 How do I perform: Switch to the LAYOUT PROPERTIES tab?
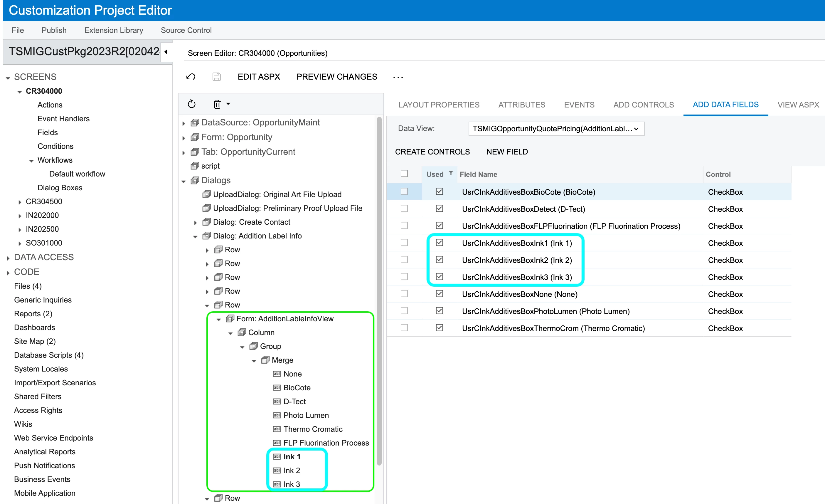(439, 105)
